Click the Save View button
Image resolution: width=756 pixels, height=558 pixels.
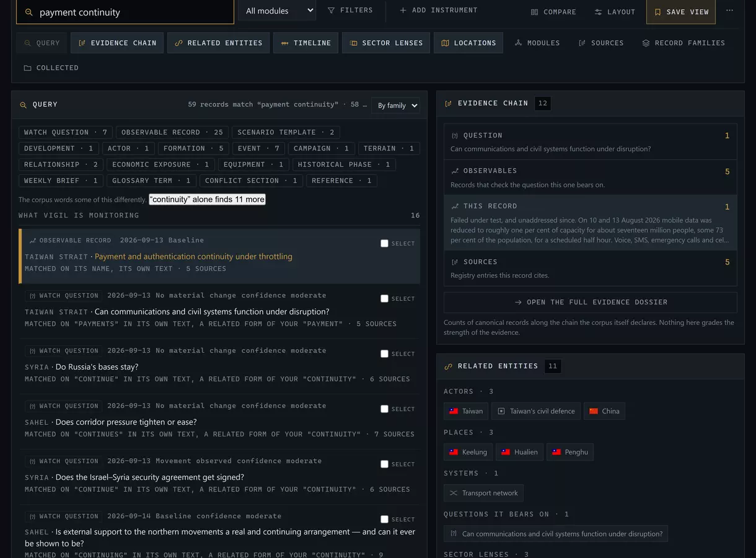click(680, 12)
